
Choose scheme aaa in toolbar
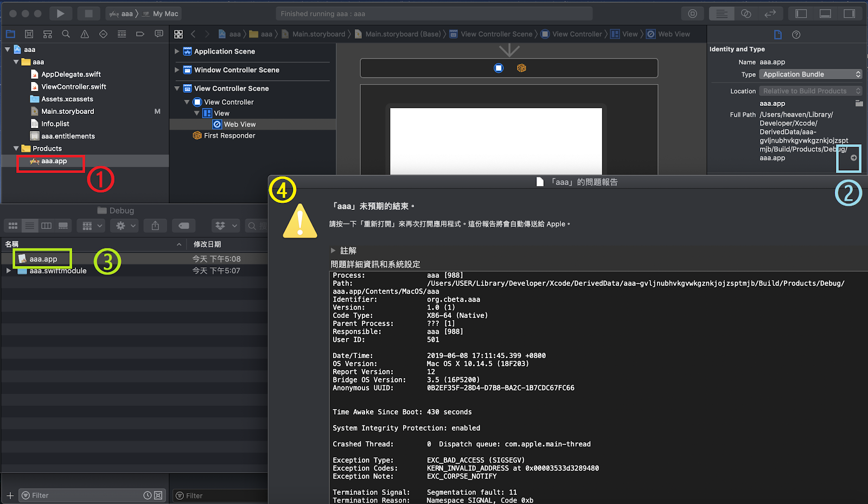[x=121, y=14]
